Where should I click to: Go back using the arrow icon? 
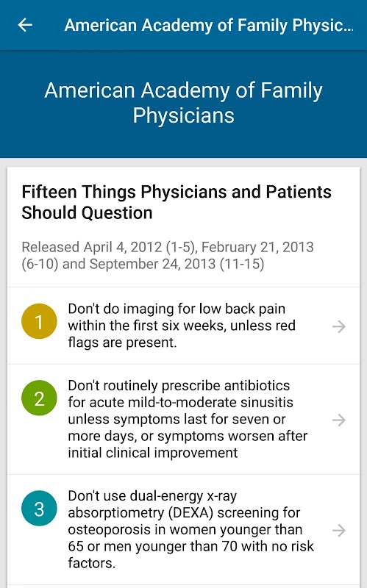pyautogui.click(x=25, y=25)
